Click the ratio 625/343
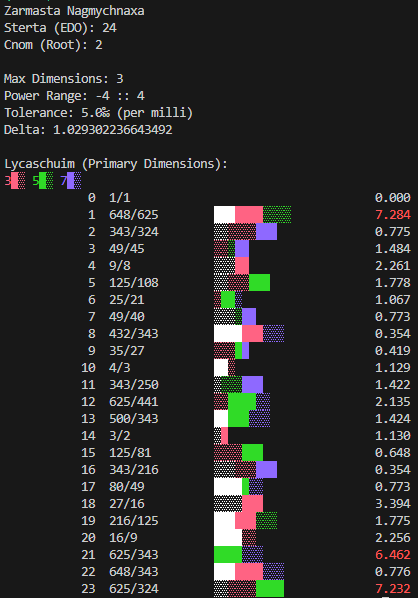This screenshot has width=418, height=598. click(134, 555)
